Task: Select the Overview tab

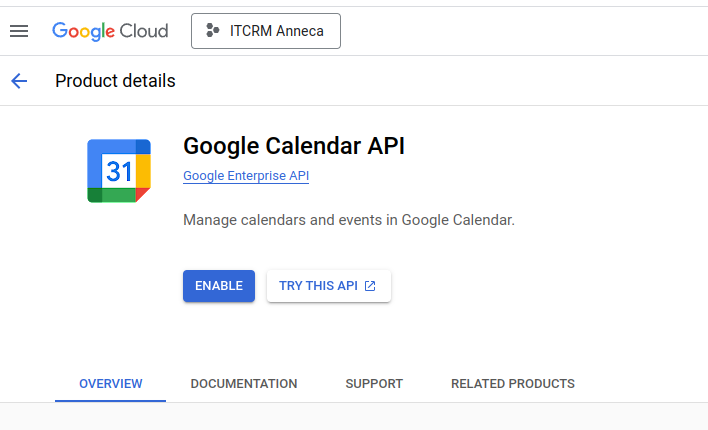Action: coord(111,383)
